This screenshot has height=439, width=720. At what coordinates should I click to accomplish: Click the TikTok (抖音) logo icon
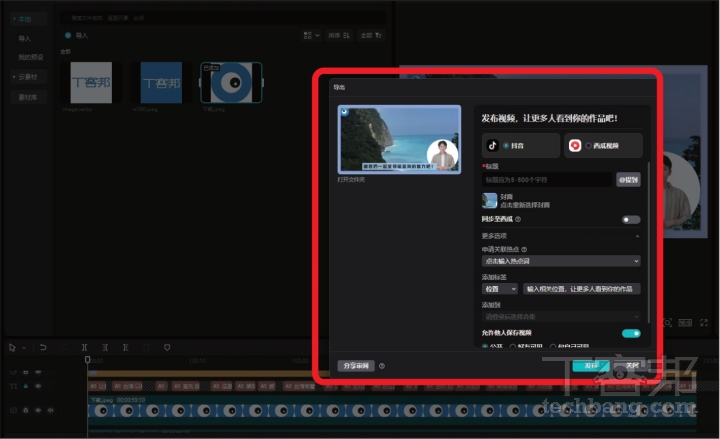[493, 146]
